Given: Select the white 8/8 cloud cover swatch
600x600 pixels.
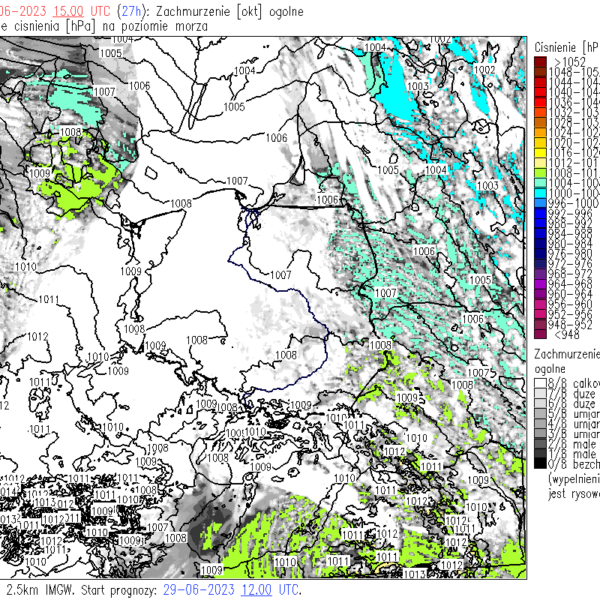Looking at the screenshot, I should [x=540, y=383].
